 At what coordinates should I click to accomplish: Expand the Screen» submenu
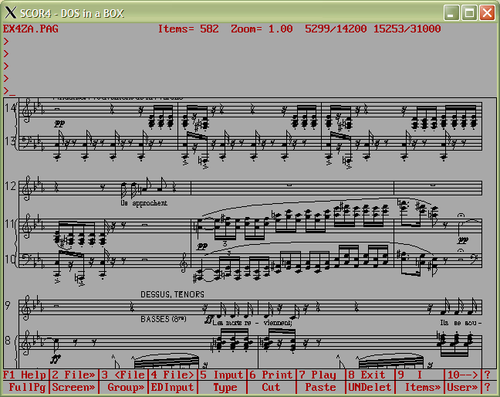pyautogui.click(x=74, y=387)
